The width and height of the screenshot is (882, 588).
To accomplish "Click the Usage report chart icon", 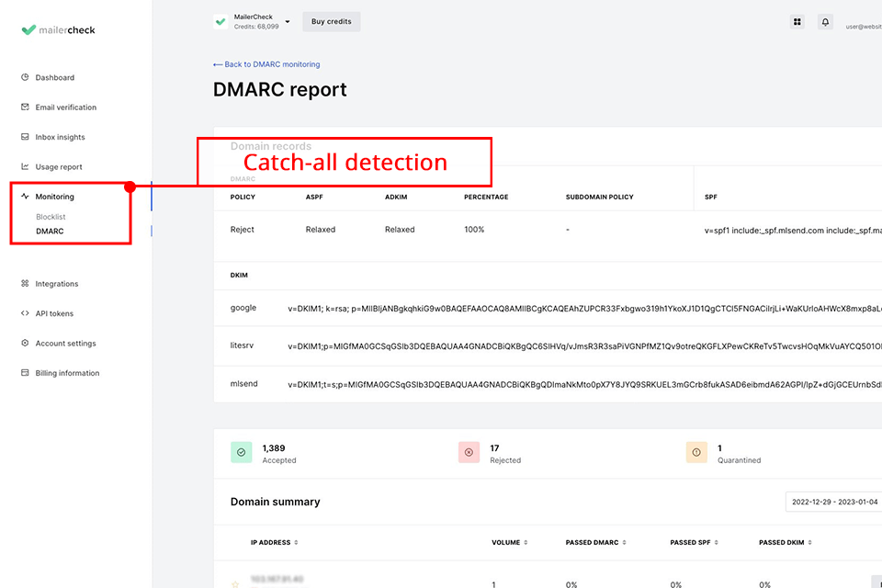I will pos(25,166).
